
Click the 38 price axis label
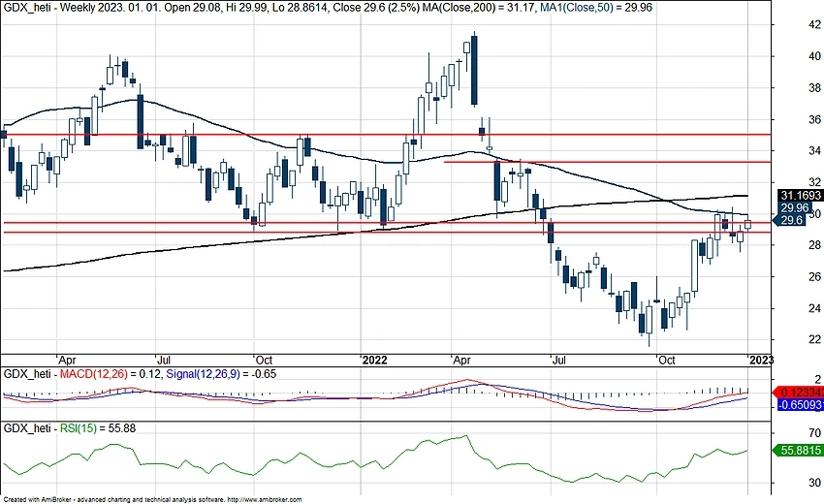(814, 88)
